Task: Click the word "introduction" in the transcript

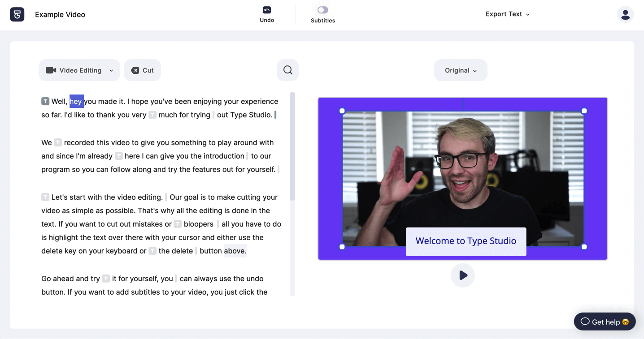Action: (x=224, y=156)
